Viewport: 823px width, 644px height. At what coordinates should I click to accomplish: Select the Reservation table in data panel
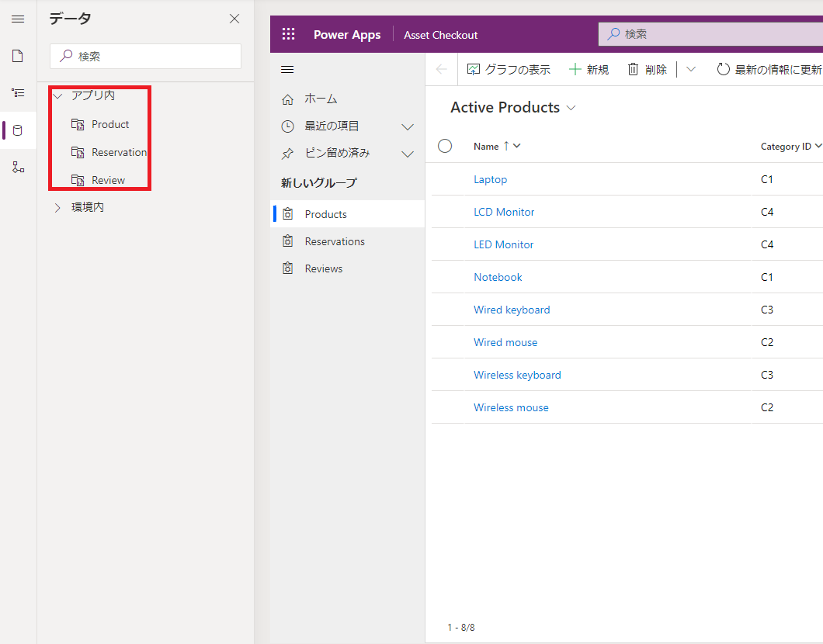[119, 152]
